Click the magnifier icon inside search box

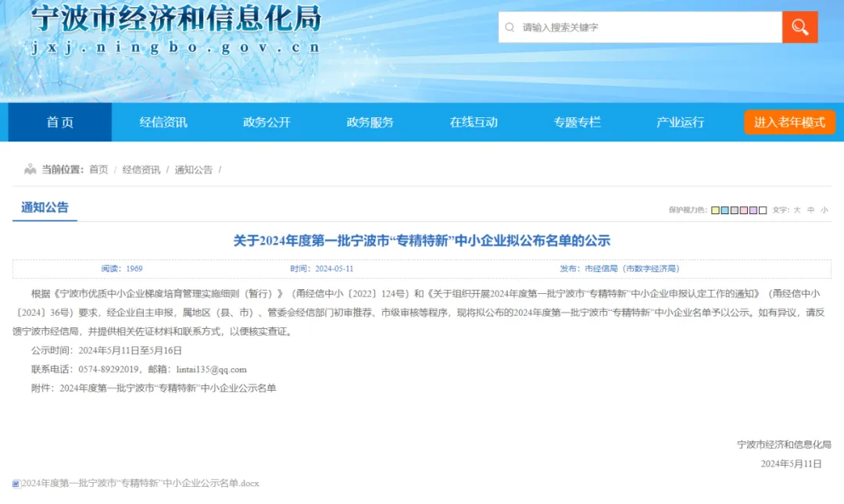[x=510, y=27]
